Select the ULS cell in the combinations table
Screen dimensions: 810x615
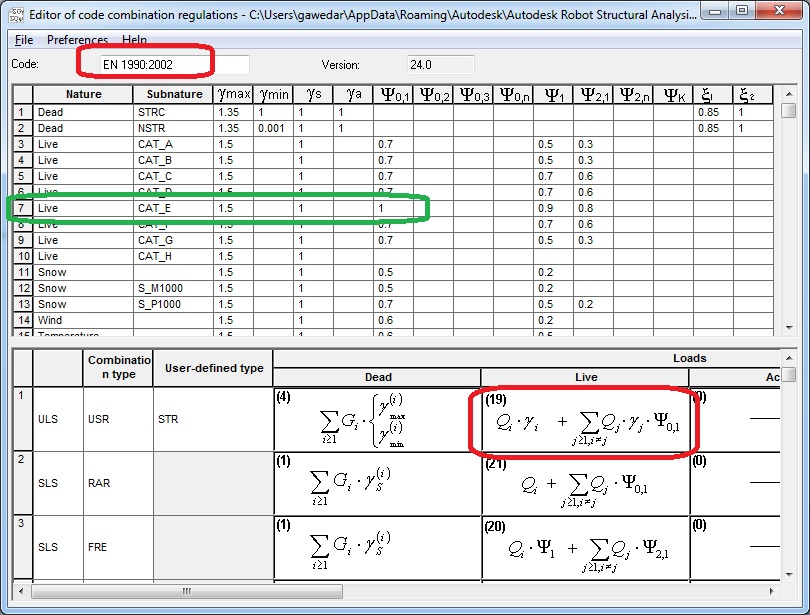point(58,419)
